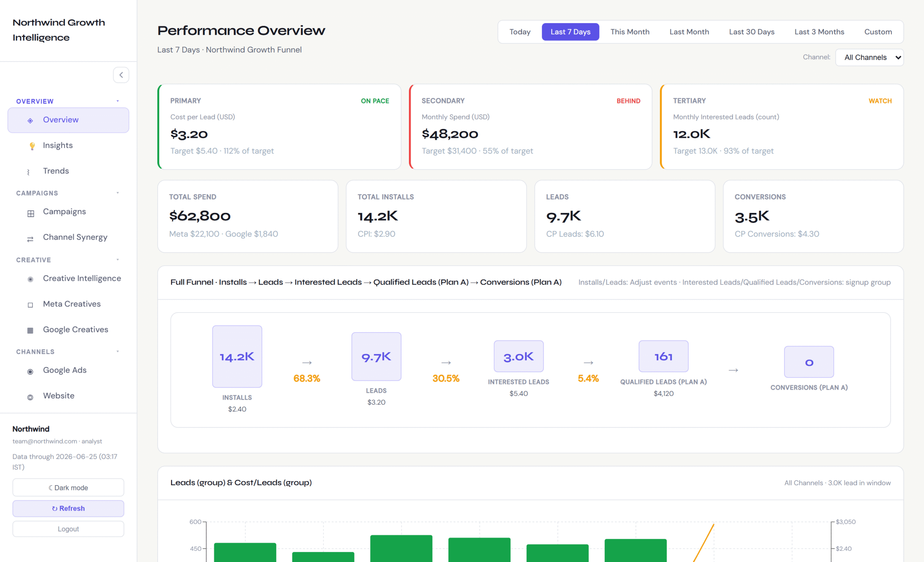
Task: Click the Primary Cost per Lead card
Action: (279, 127)
